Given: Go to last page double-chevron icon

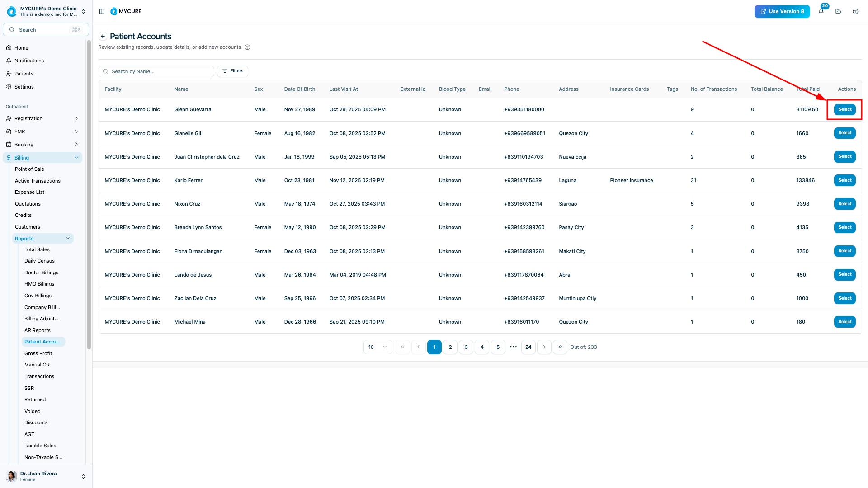Looking at the screenshot, I should [x=560, y=347].
